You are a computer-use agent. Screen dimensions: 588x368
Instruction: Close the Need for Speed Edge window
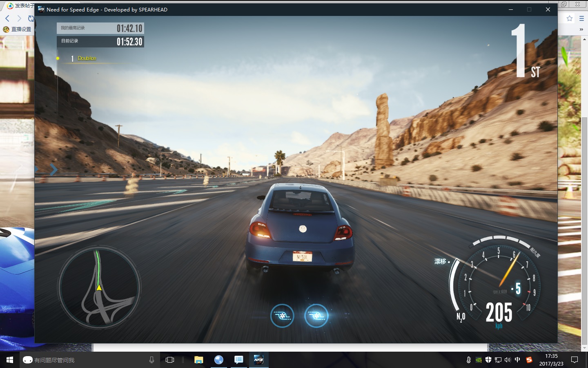(548, 9)
